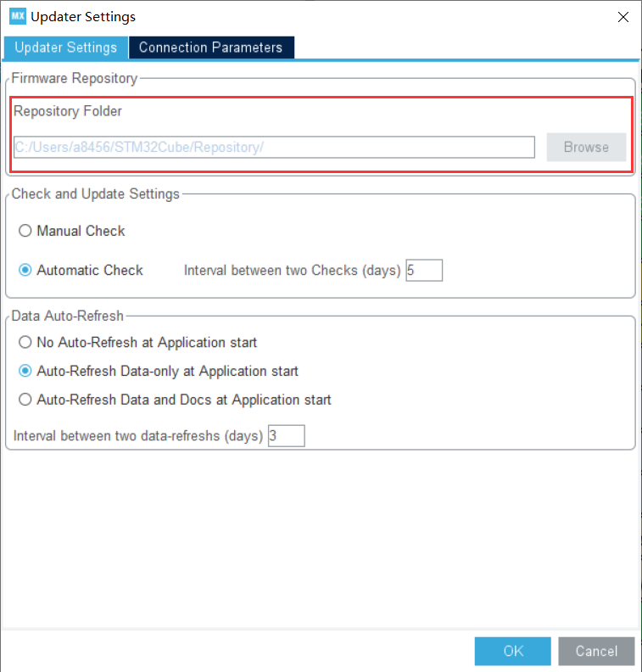This screenshot has height=672, width=642.
Task: Click the Repository Folder label
Action: pyautogui.click(x=68, y=111)
